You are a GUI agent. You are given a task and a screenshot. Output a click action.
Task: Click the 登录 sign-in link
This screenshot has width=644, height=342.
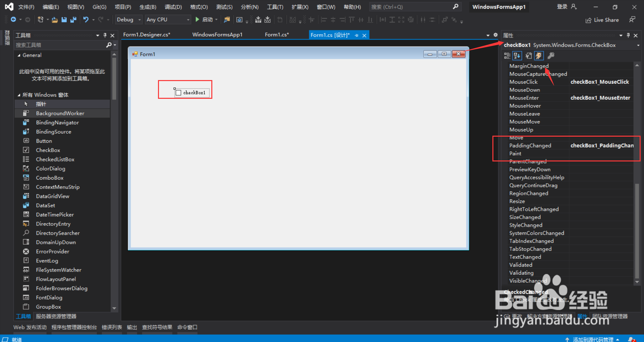point(562,7)
